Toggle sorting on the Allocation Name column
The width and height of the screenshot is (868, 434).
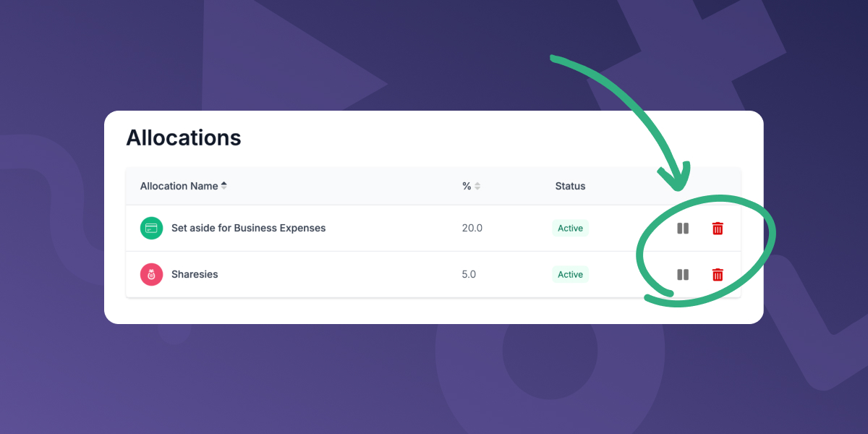[x=224, y=185]
